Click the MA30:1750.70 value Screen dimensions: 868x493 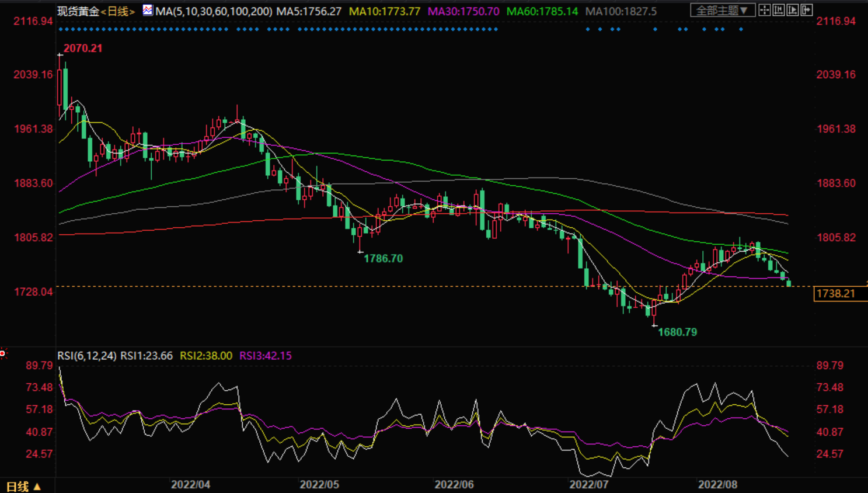pyautogui.click(x=463, y=11)
